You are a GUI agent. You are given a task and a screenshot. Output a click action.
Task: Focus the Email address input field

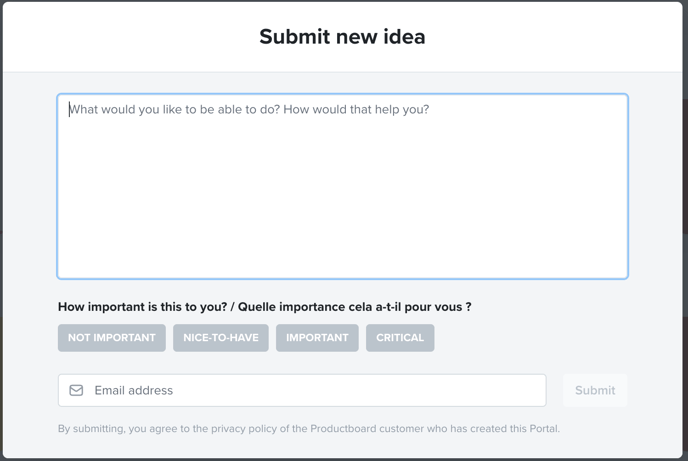tap(302, 390)
